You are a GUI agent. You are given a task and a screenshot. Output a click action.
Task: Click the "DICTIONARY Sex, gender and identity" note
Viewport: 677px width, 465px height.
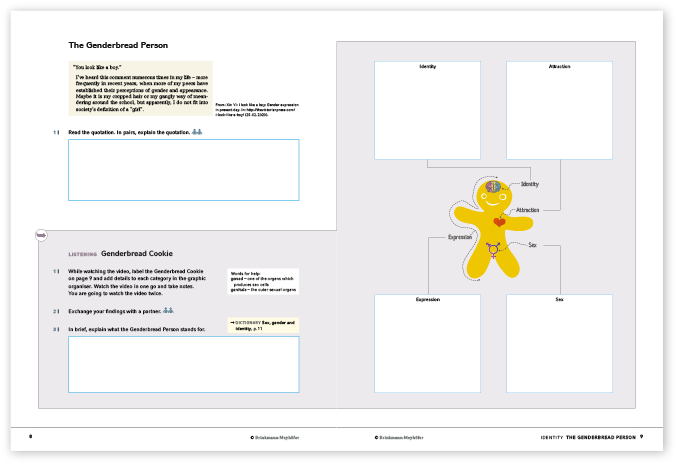(263, 326)
